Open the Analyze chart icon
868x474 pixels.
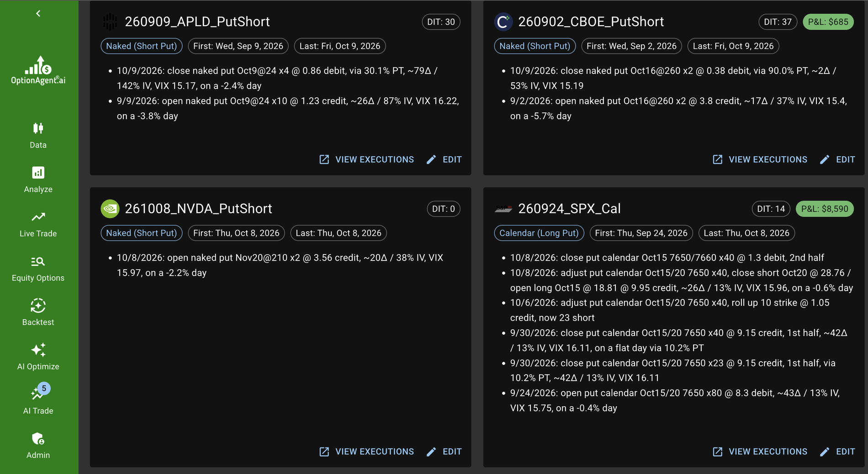pos(38,173)
